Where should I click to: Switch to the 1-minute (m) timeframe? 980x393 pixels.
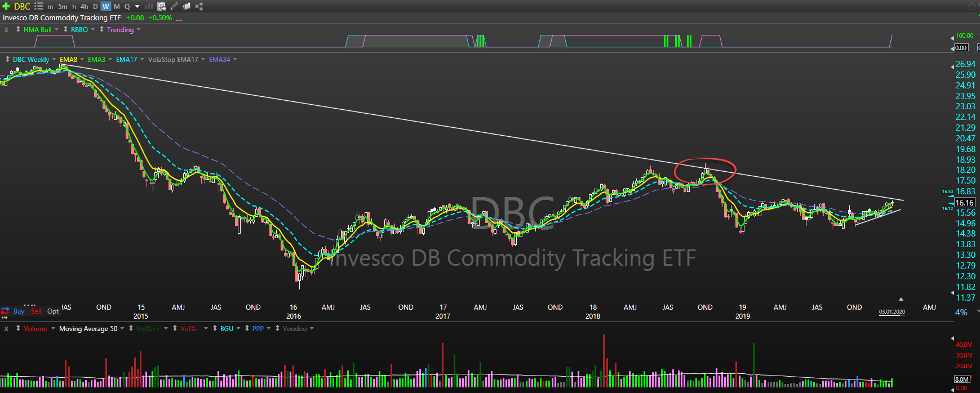point(50,7)
